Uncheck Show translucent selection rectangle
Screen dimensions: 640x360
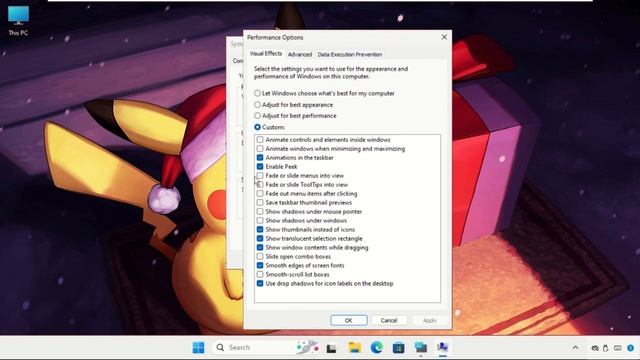coord(260,238)
